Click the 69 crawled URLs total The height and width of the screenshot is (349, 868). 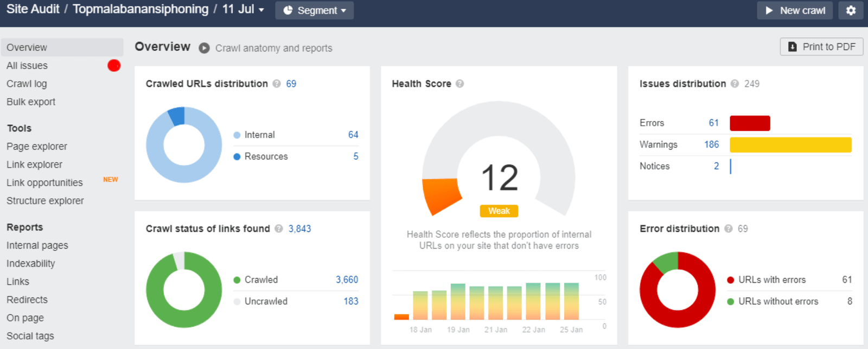click(291, 84)
